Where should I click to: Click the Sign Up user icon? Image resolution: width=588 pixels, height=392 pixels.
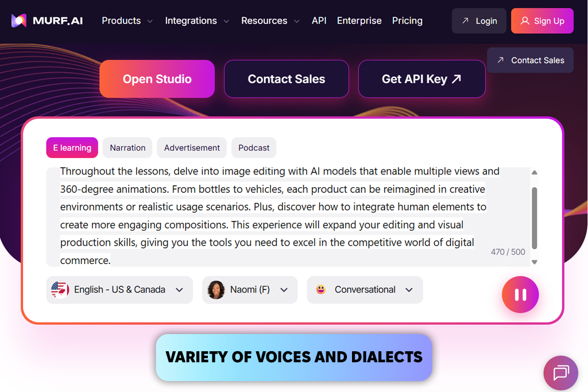[x=525, y=21]
